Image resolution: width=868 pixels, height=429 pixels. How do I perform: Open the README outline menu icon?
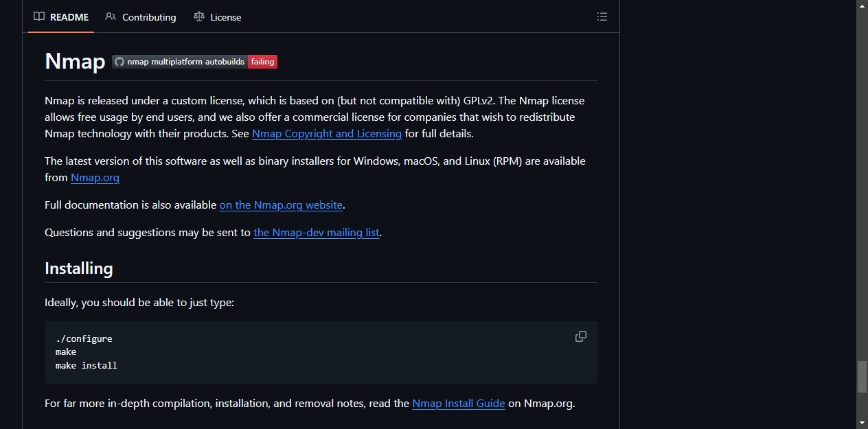point(602,16)
